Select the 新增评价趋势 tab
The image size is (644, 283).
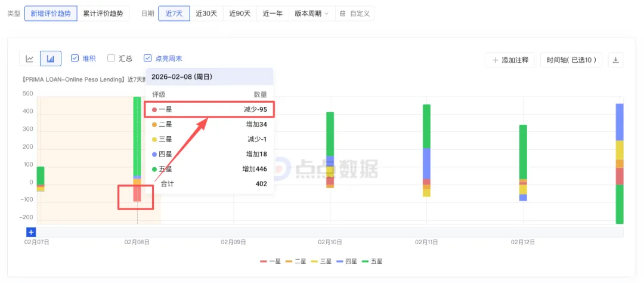51,13
